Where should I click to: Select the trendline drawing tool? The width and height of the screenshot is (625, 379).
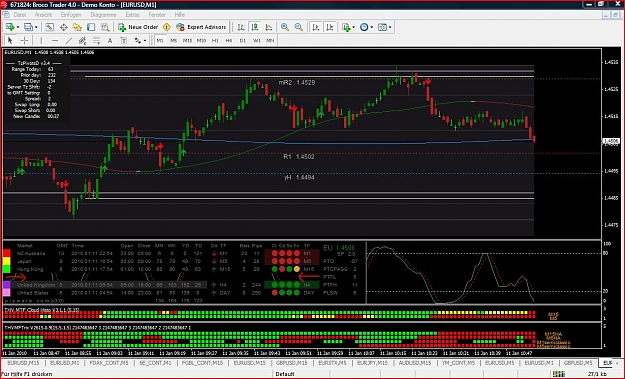tap(69, 40)
